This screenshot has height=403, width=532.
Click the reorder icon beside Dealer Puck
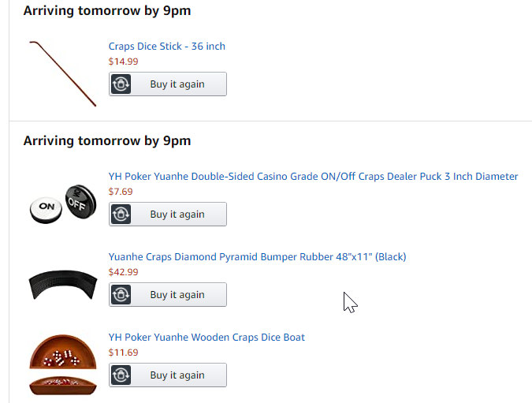(121, 215)
